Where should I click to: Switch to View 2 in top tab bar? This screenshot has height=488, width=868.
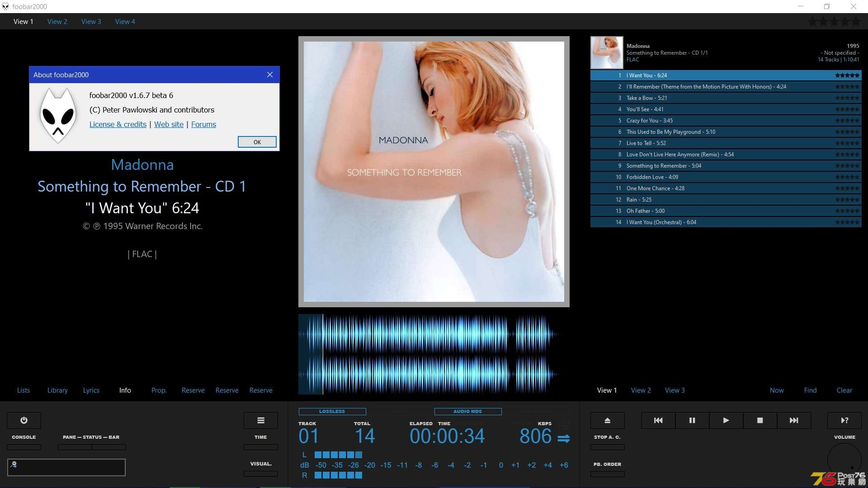tap(57, 21)
